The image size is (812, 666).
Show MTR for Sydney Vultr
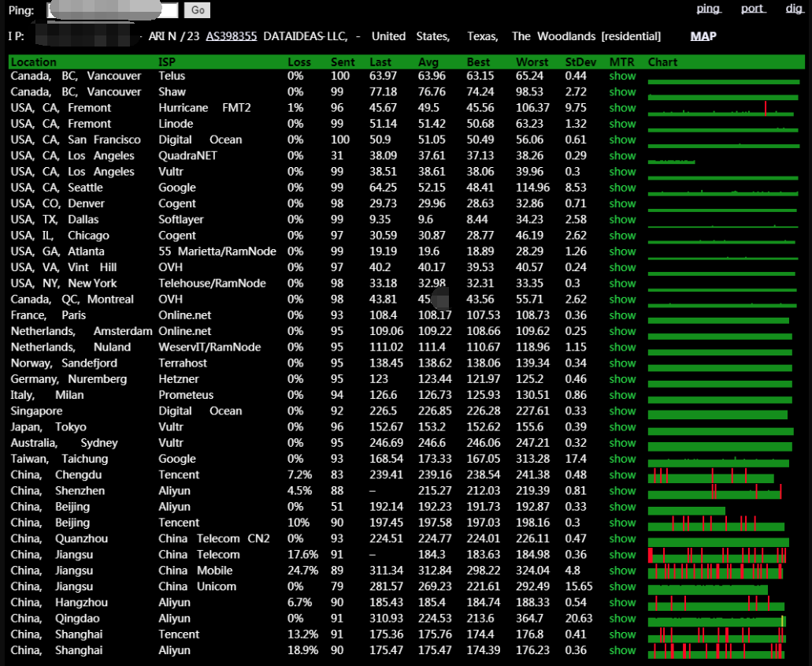click(622, 443)
